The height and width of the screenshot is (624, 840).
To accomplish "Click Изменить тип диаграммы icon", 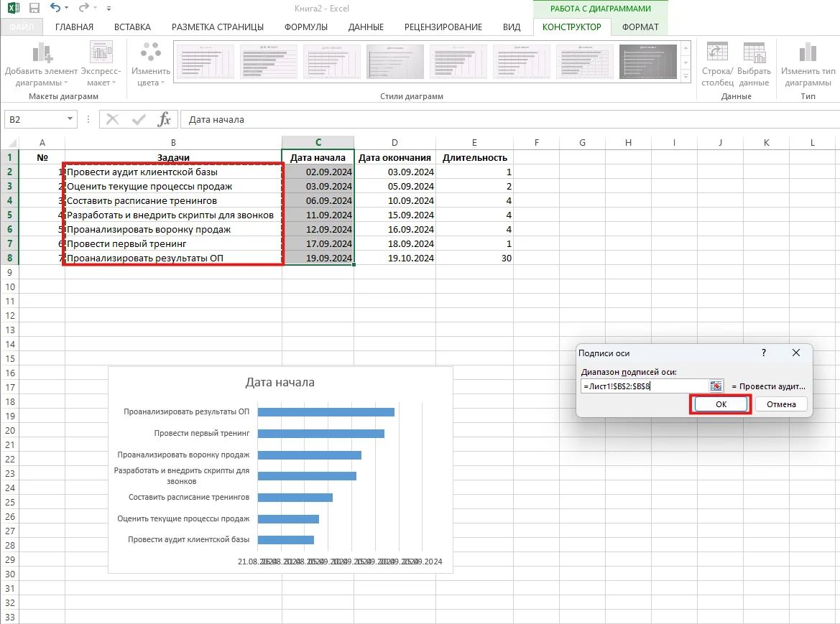I will pos(808,52).
